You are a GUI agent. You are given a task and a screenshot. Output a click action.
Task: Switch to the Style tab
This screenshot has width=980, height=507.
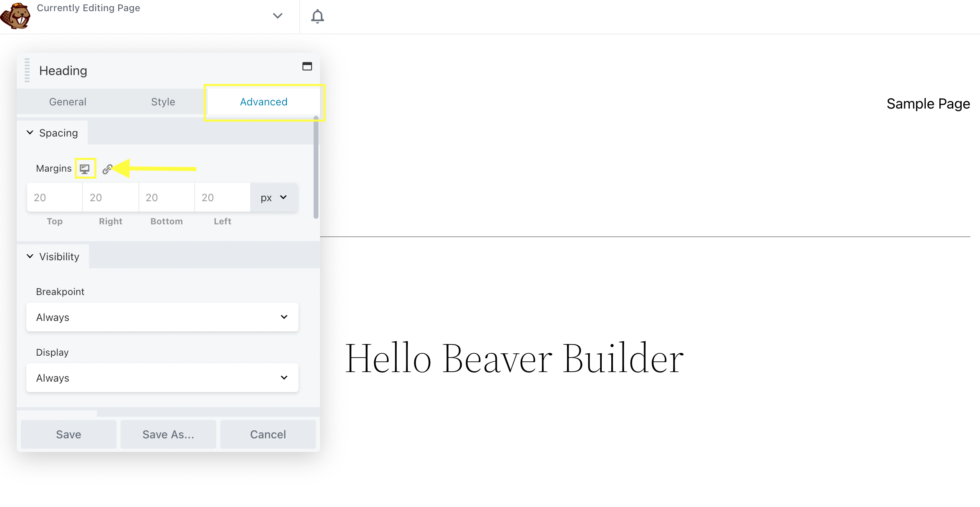163,102
